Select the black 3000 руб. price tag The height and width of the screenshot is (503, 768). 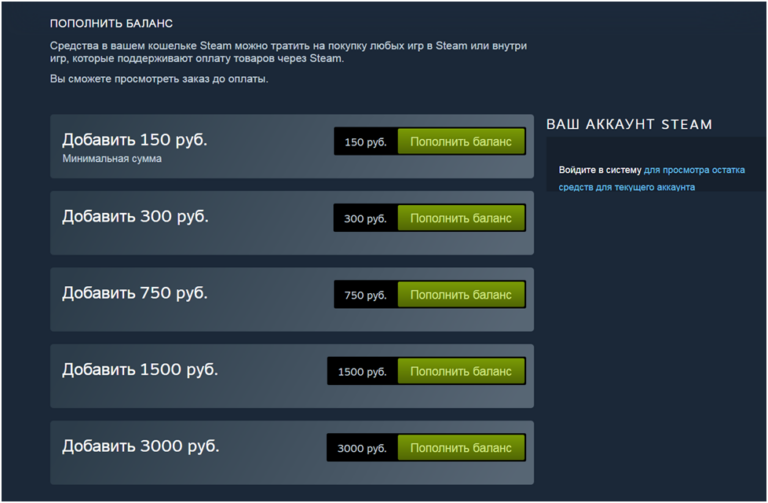(x=362, y=448)
